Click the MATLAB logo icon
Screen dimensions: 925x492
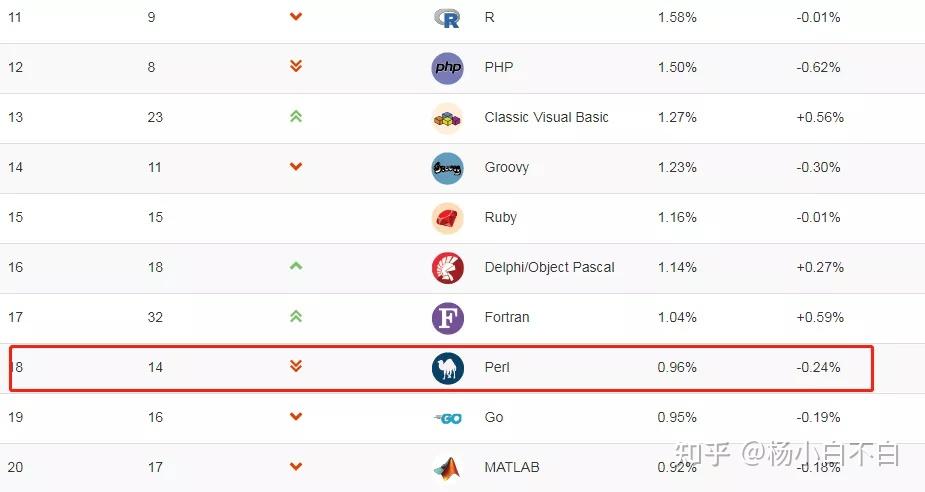447,468
